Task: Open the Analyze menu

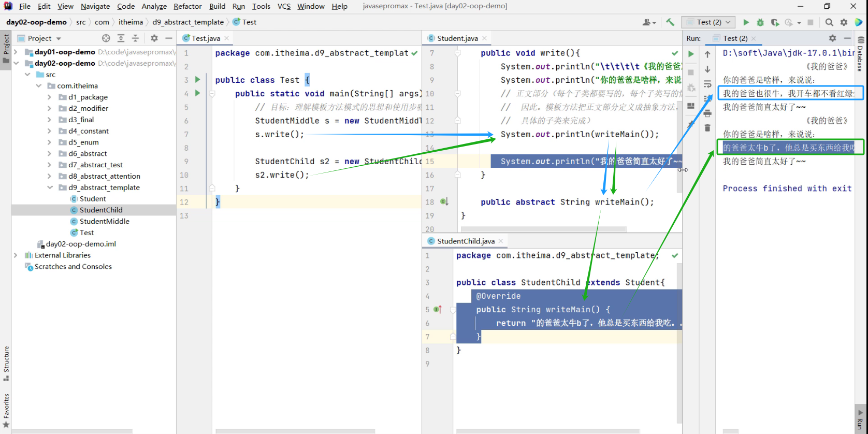Action: coord(154,6)
